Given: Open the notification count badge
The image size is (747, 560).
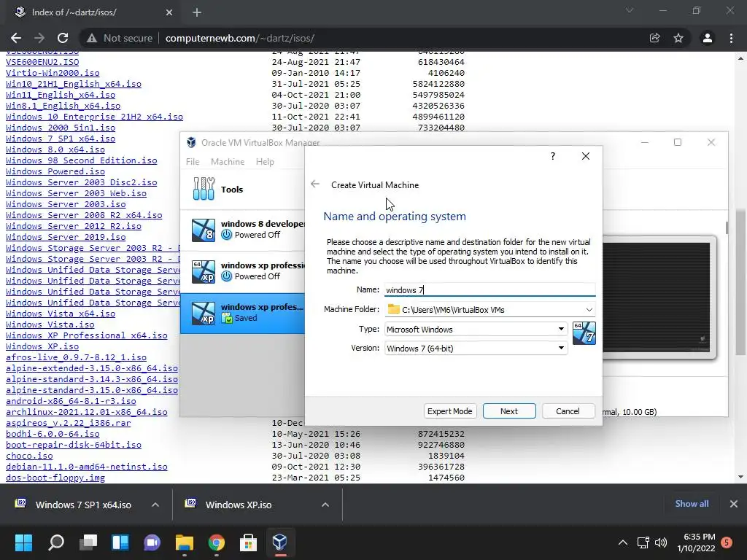Looking at the screenshot, I should click(x=727, y=542).
